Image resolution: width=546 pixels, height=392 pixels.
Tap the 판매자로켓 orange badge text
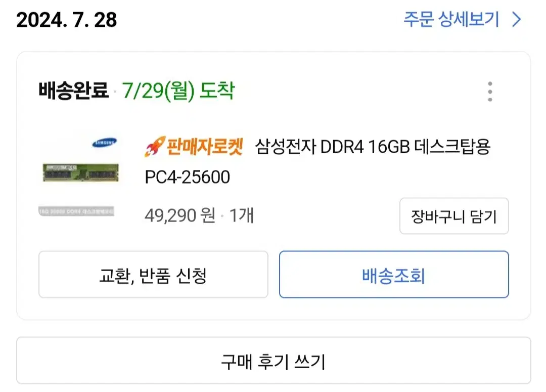(x=205, y=146)
